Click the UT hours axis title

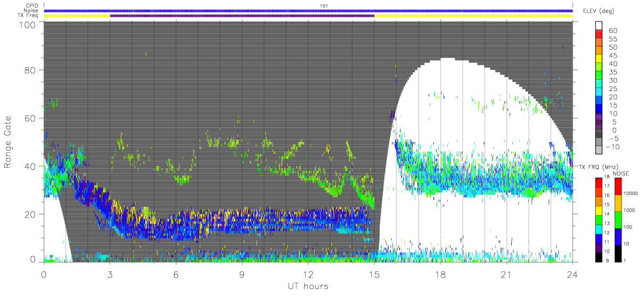coord(308,286)
